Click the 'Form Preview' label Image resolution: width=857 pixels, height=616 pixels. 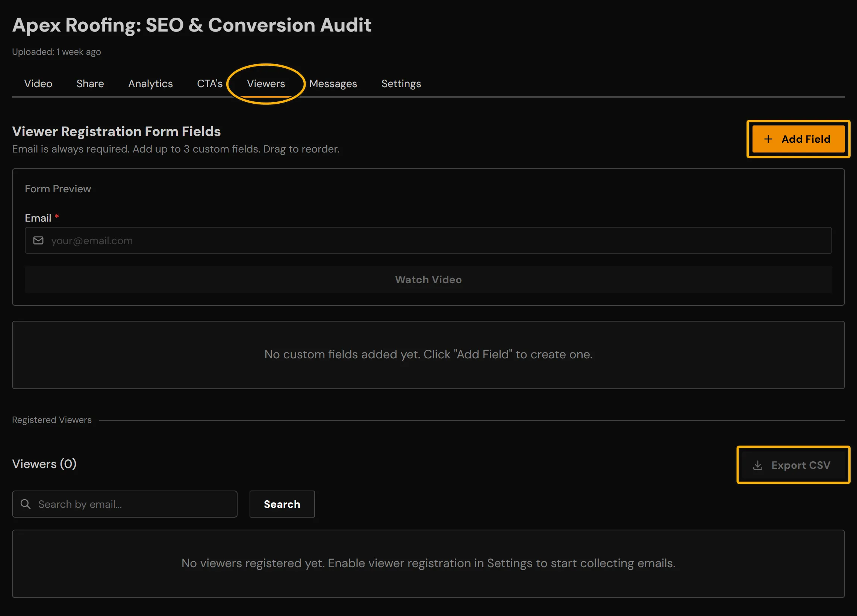(x=58, y=189)
